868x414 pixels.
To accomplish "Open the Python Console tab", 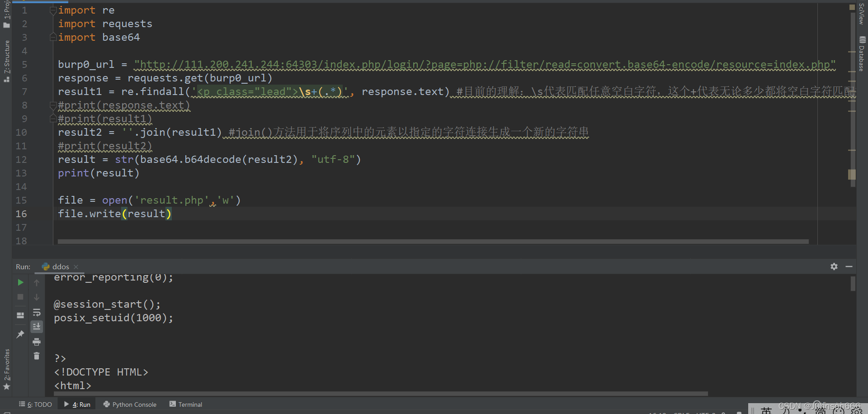I will (x=130, y=404).
